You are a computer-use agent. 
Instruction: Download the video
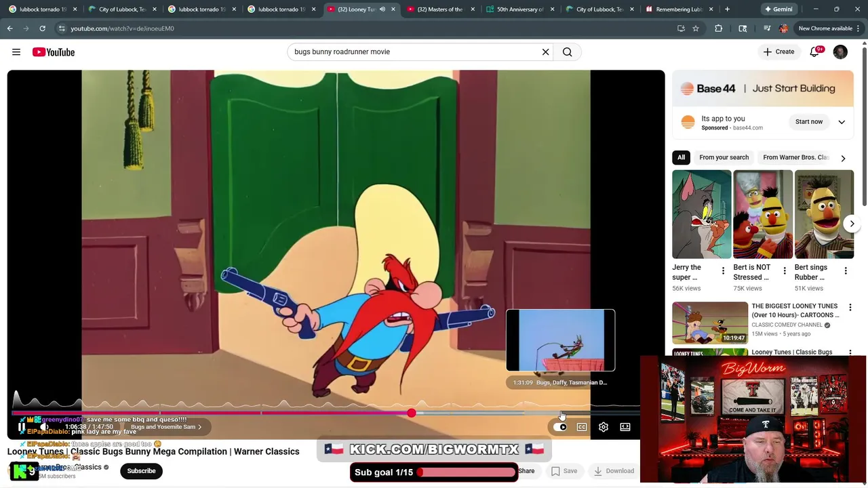tap(614, 471)
